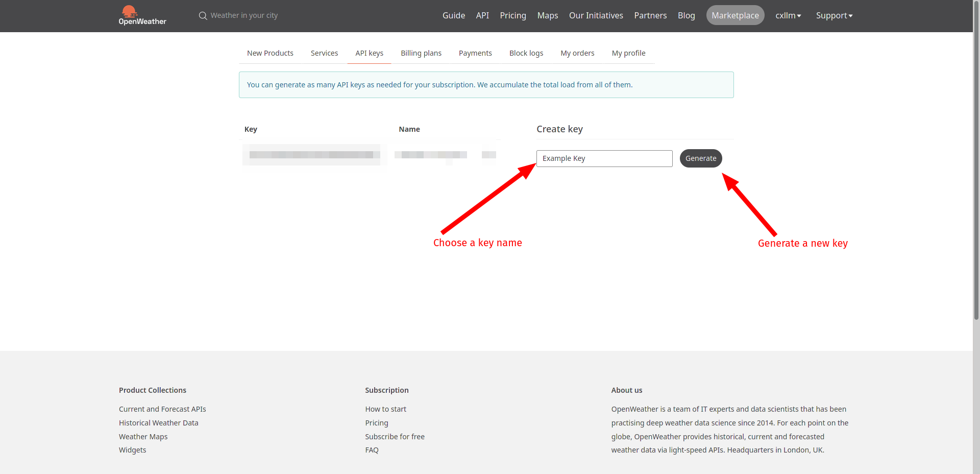The height and width of the screenshot is (474, 980).
Task: Click the OpenWeather logo
Action: click(142, 15)
